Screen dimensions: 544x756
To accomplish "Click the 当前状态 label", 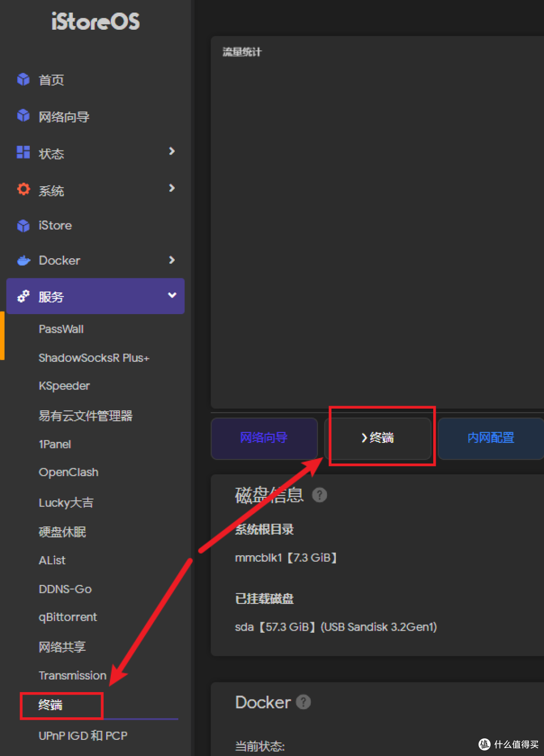I will [x=260, y=746].
